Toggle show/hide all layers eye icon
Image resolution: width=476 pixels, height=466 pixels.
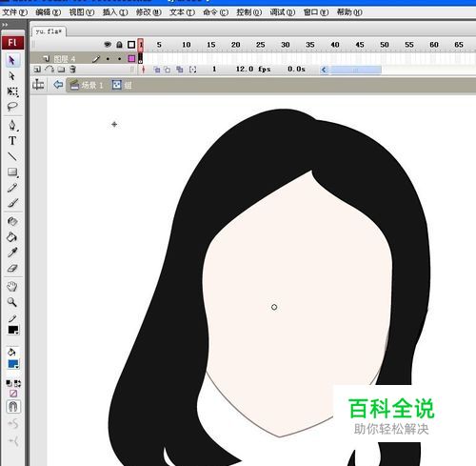(108, 45)
